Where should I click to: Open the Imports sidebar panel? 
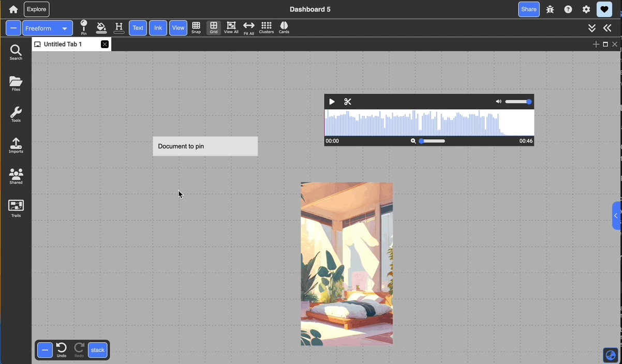point(16,146)
